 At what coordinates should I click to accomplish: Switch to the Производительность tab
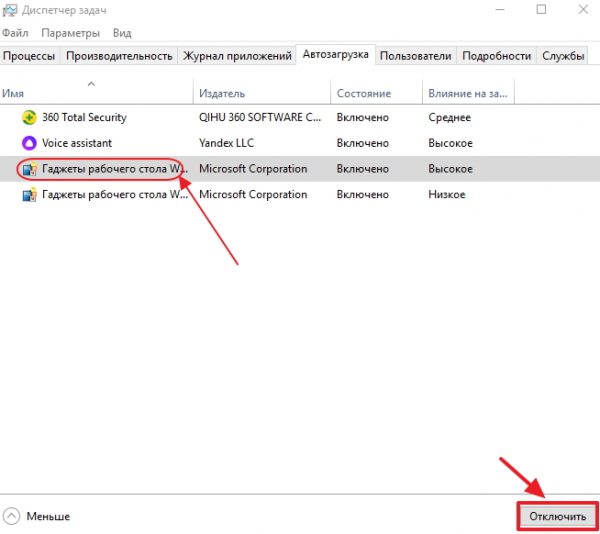118,56
